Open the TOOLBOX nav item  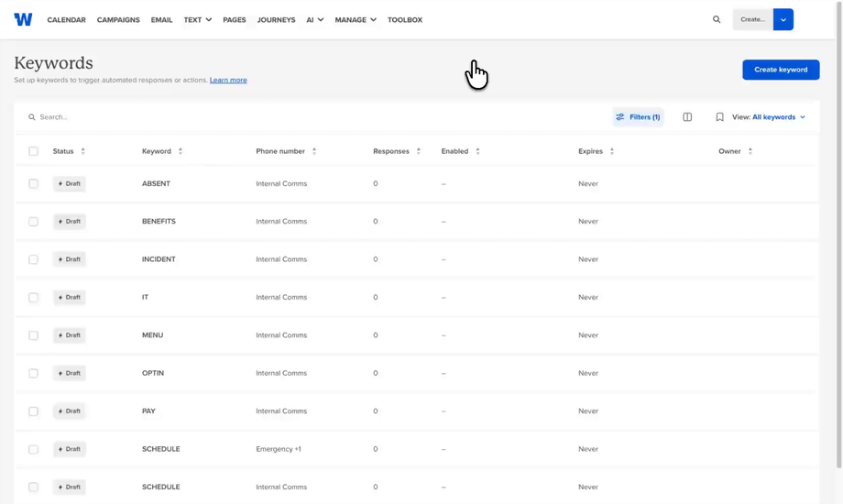point(405,20)
